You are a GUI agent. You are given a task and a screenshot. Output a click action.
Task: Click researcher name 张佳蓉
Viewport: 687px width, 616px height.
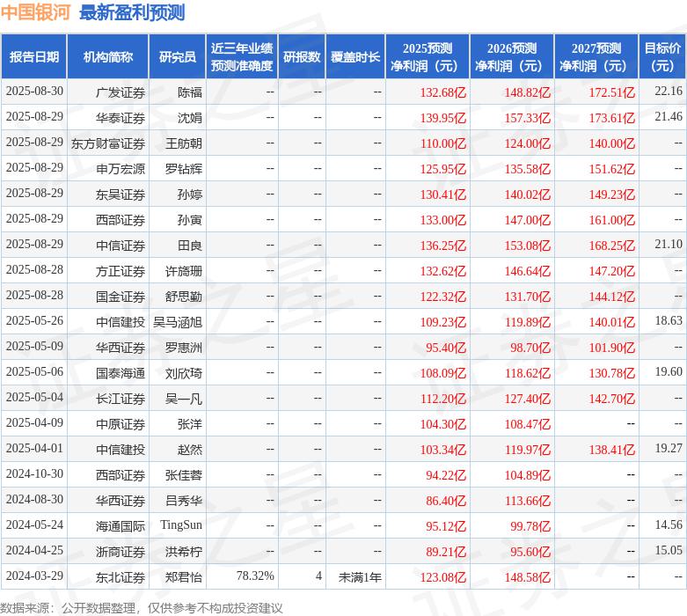pos(184,475)
